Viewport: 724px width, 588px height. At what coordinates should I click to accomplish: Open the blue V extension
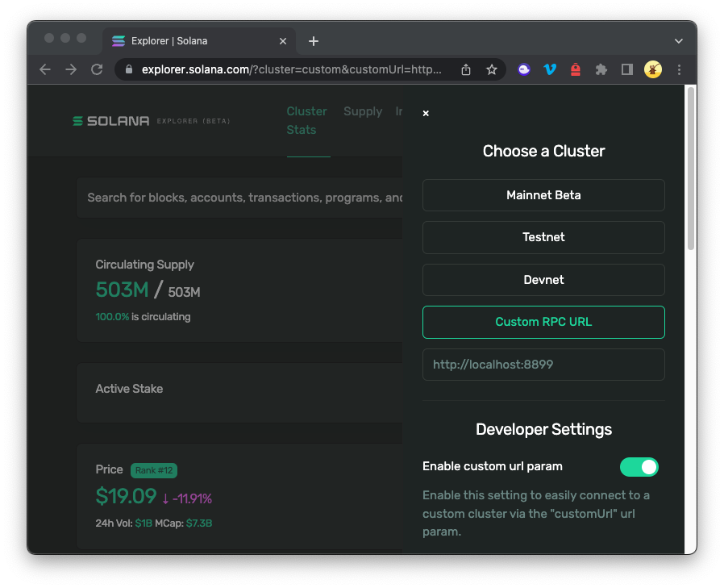coord(550,69)
